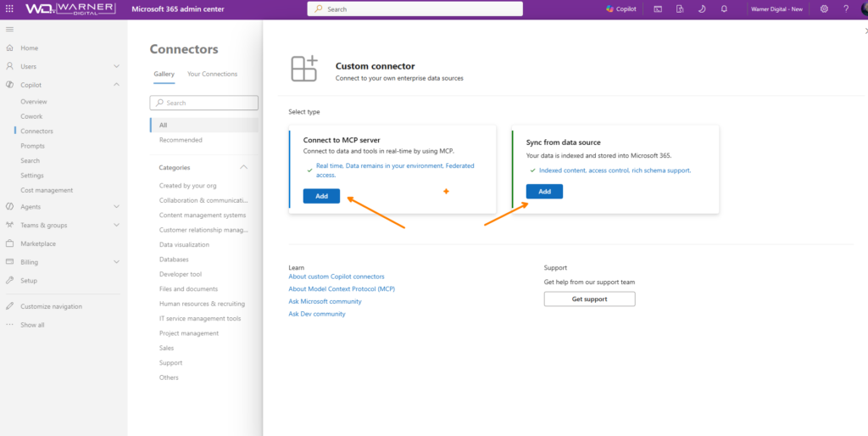
Task: Switch to Your Connections tab
Action: coord(213,75)
